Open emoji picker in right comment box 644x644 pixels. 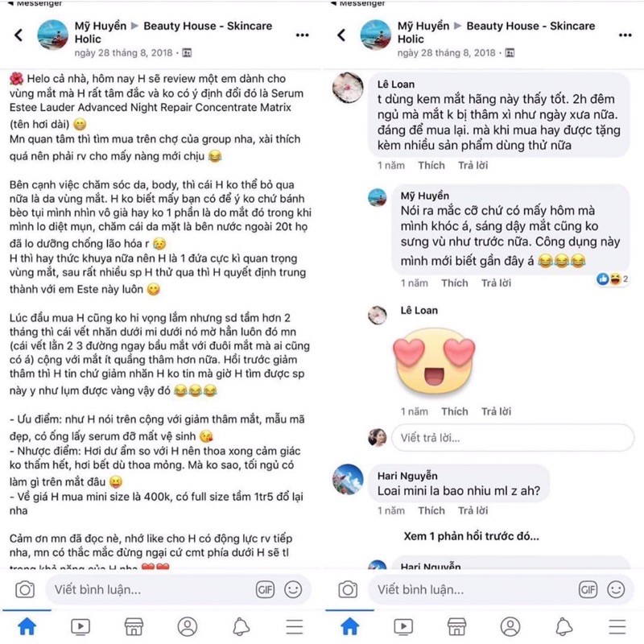point(616,590)
